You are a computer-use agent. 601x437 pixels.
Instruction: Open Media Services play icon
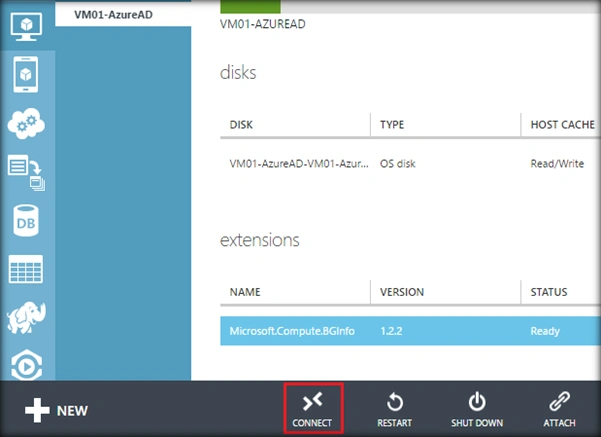pyautogui.click(x=26, y=365)
